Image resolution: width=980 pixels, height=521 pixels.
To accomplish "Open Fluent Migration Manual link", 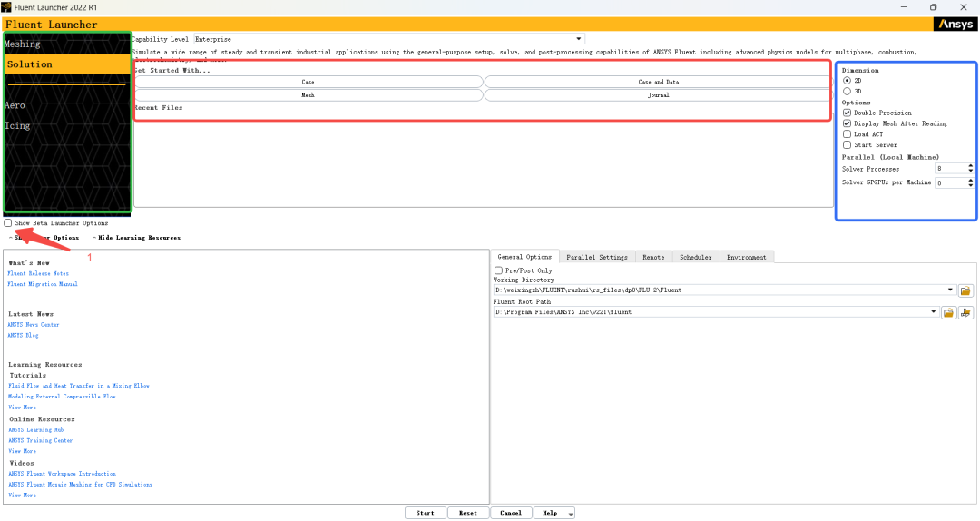I will [43, 284].
